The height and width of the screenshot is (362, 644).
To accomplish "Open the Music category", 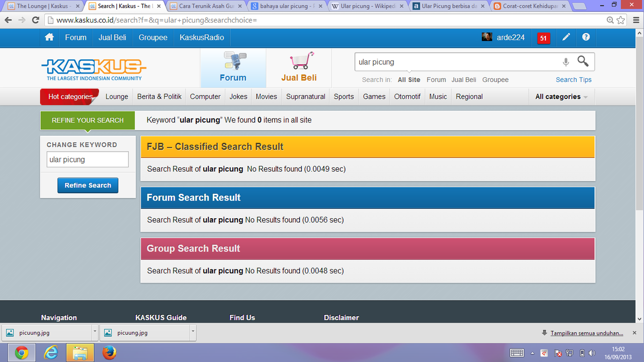I will [438, 97].
